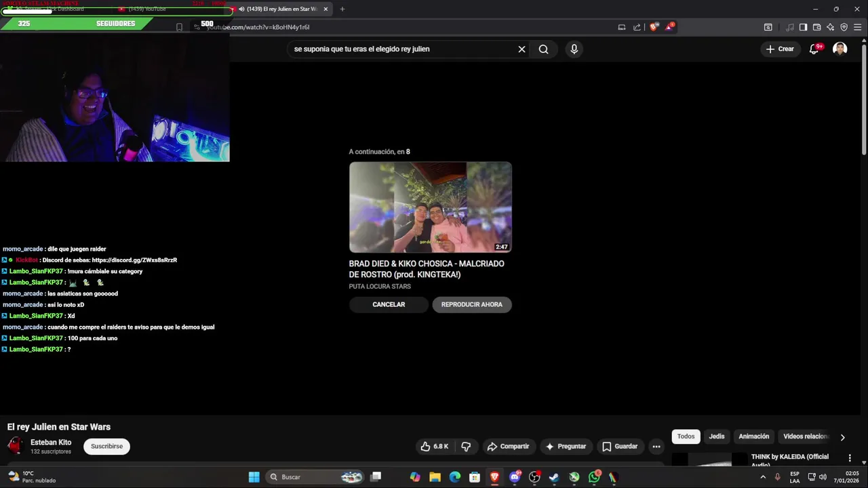868x488 pixels.
Task: Click the next video title BRAD DIED & KIKO CHOSICA
Action: pyautogui.click(x=427, y=269)
